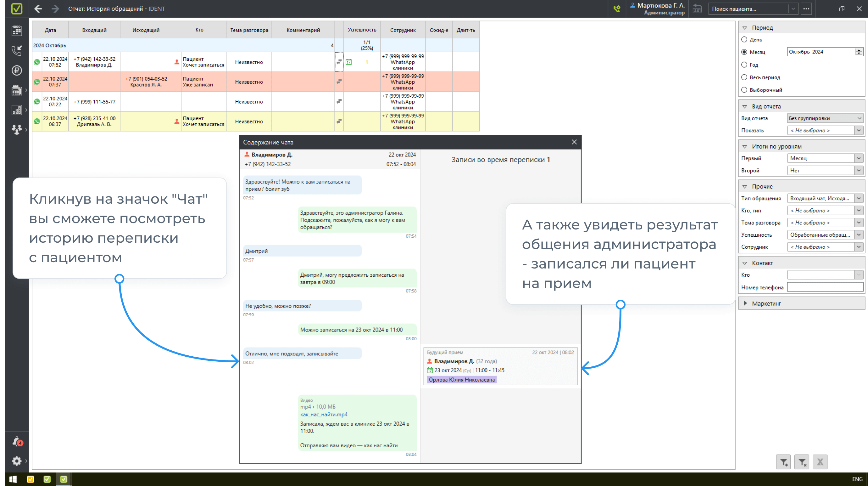The height and width of the screenshot is (486, 868).
Task: Click appointment calendar icon in Владимиров row
Action: (x=349, y=62)
